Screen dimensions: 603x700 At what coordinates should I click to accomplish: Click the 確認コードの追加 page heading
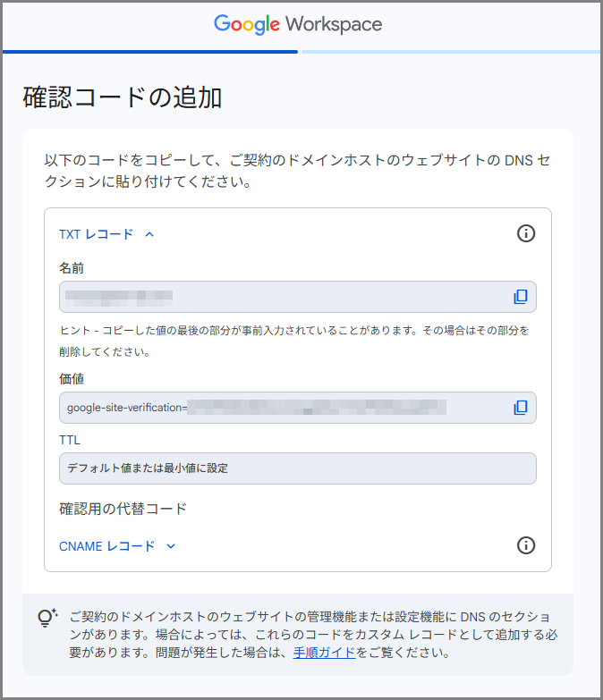(123, 97)
